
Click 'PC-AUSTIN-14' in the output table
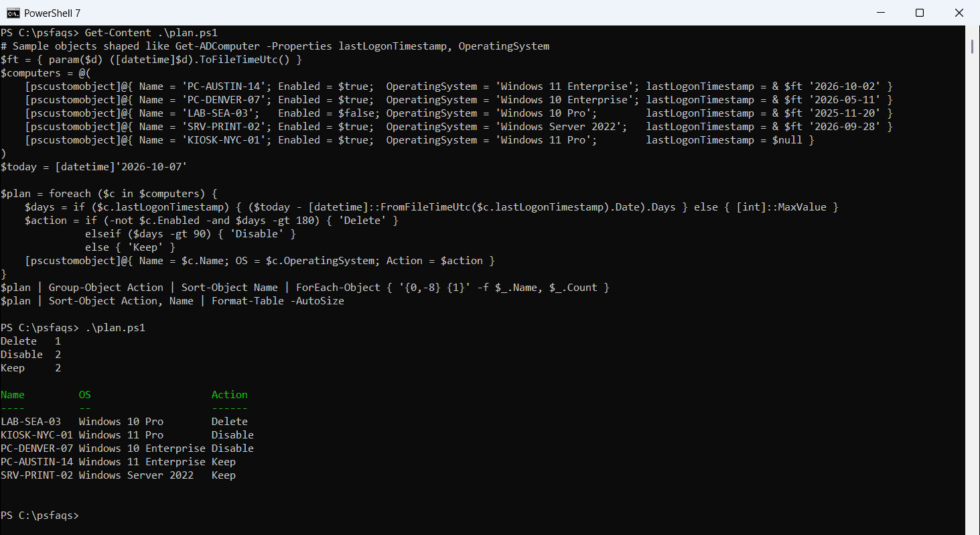[x=37, y=462]
